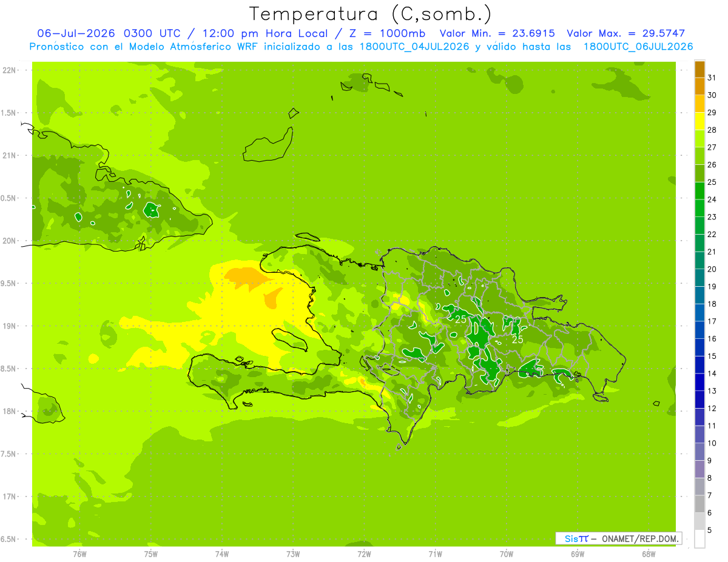Click the '76W' longitude label

coord(79,554)
